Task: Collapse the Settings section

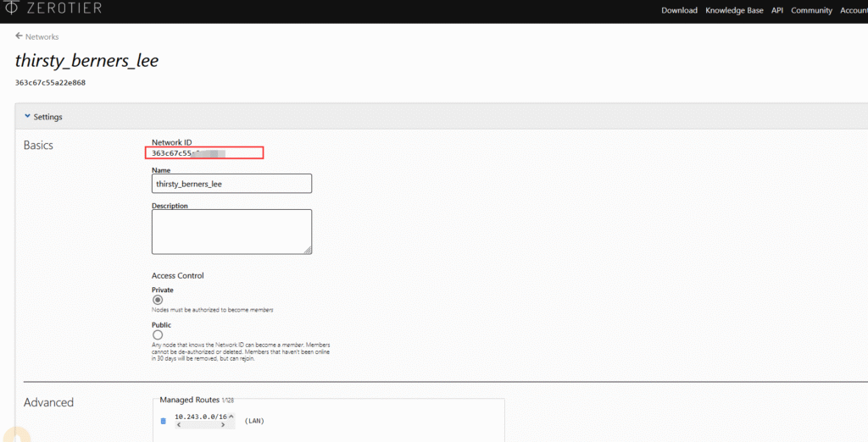Action: pyautogui.click(x=28, y=117)
